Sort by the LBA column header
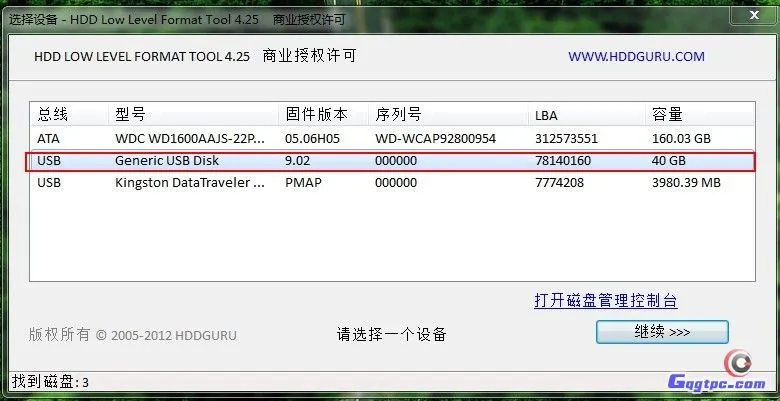The width and height of the screenshot is (780, 401). [586, 115]
